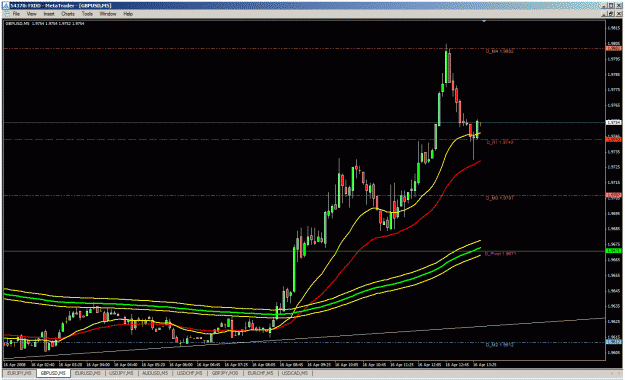
Task: Click the chart document icon beside File
Action: click(x=7, y=14)
